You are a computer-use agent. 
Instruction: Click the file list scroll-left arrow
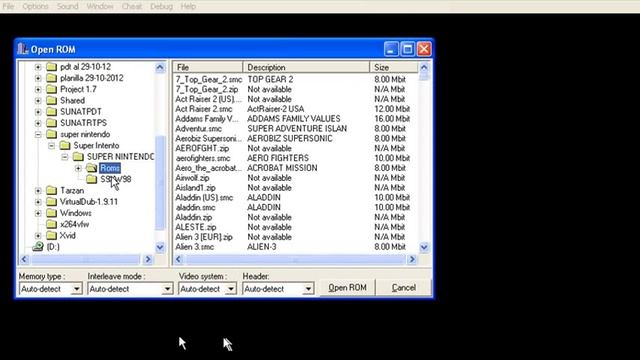coord(178,259)
